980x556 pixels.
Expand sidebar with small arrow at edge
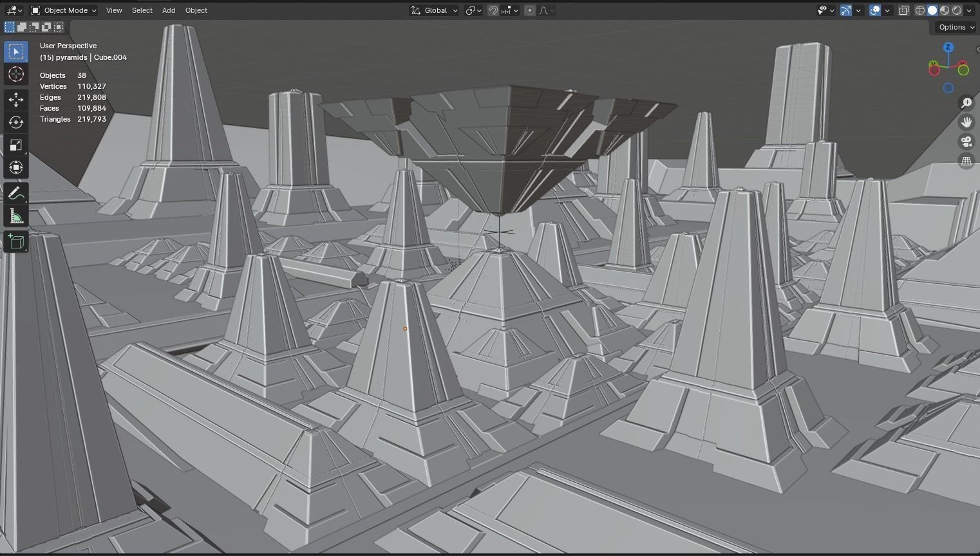tap(977, 49)
